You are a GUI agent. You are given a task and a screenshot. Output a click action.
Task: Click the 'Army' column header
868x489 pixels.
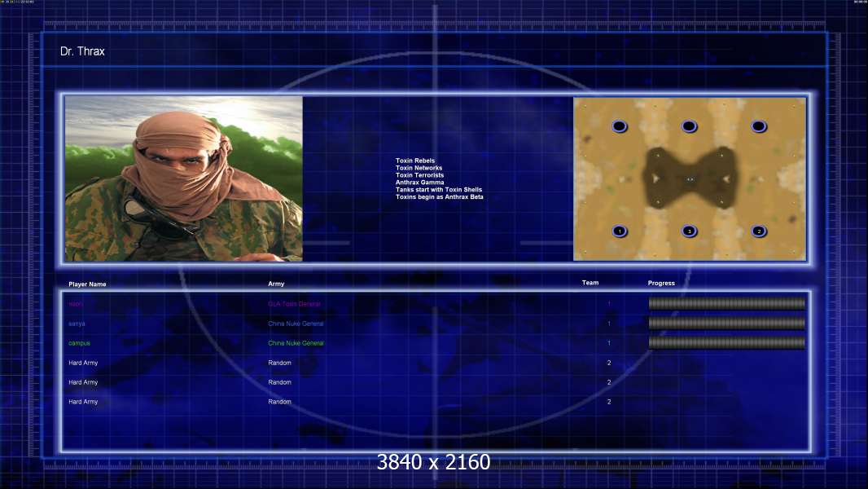(276, 284)
